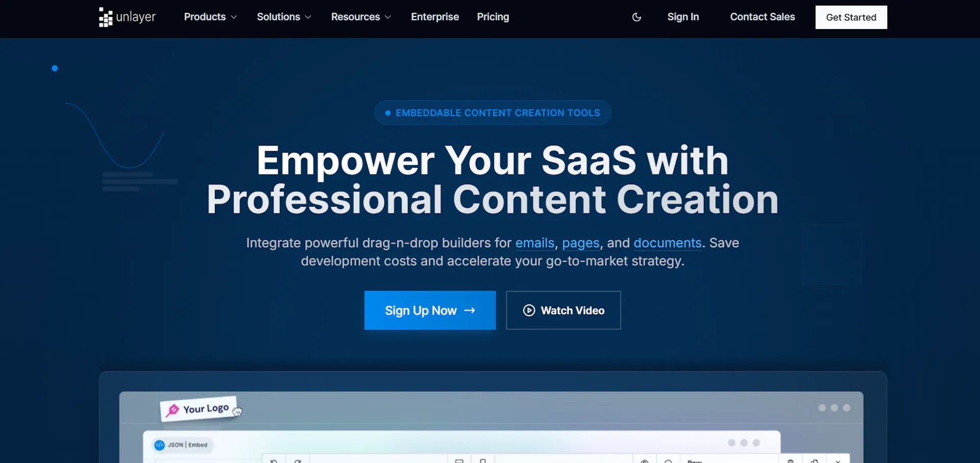
Task: Click the "Empower Your SaaS with" headline line
Action: coord(493,161)
